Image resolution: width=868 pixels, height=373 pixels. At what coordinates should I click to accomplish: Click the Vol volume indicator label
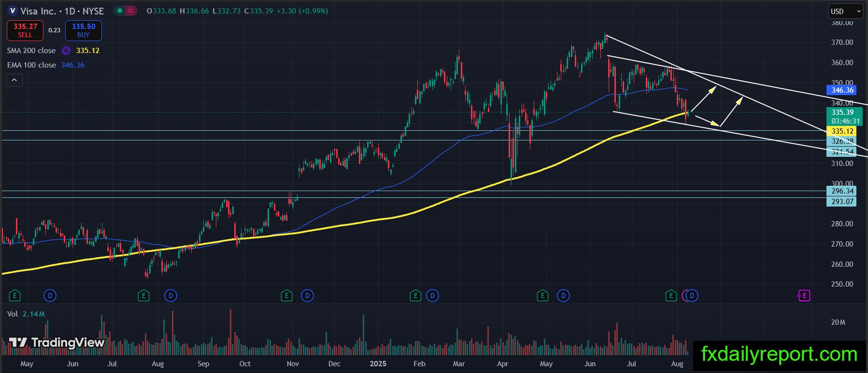pyautogui.click(x=12, y=314)
